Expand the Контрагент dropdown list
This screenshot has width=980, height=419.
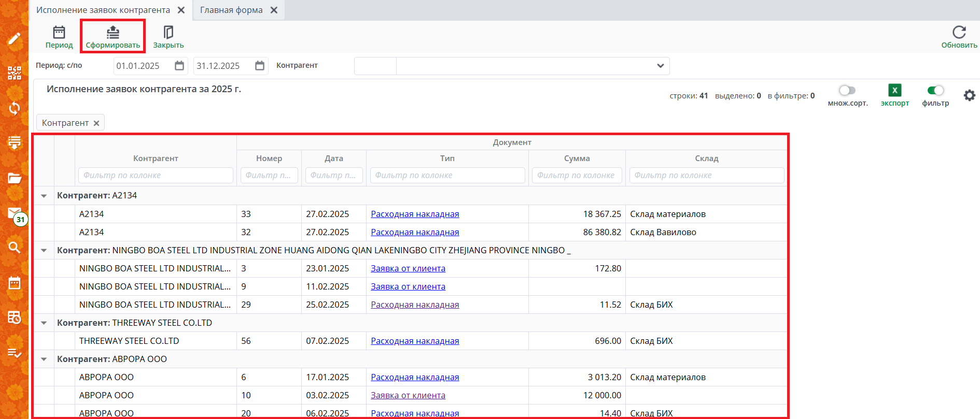click(660, 66)
